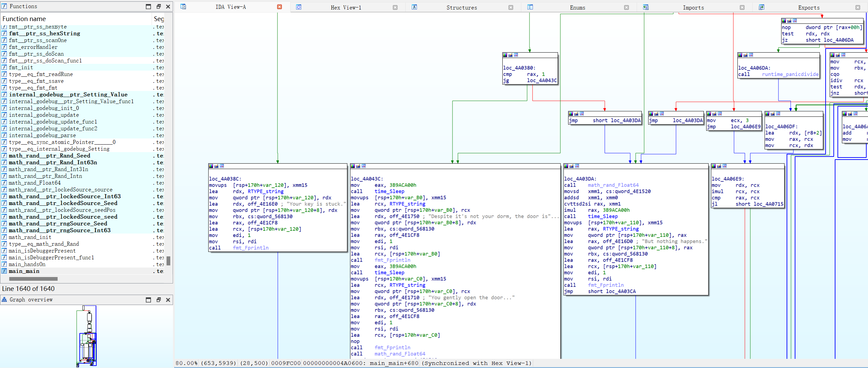
Task: Click the Imports tab icon
Action: point(646,7)
